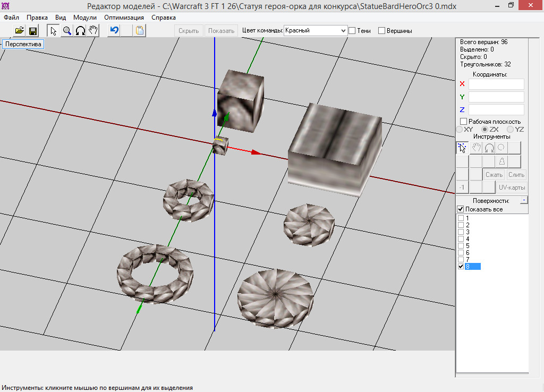Open the Файл menu
The image size is (544, 392).
pos(12,18)
